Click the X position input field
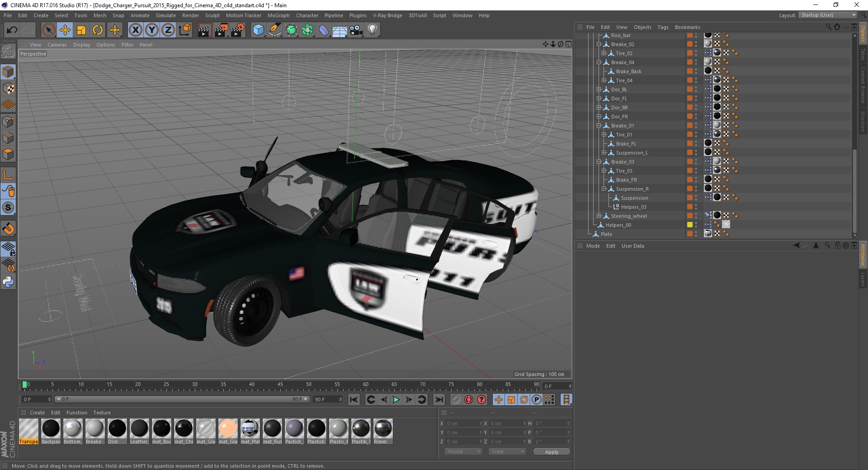Image resolution: width=868 pixels, height=470 pixels. (464, 423)
